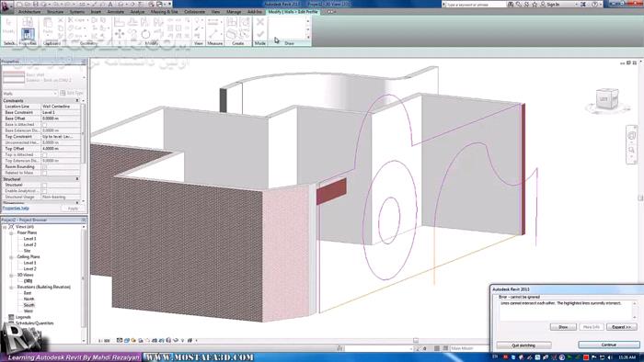Screen dimensions: 644x362
Task: Select the Rotate tool icon
Action: click(x=145, y=34)
